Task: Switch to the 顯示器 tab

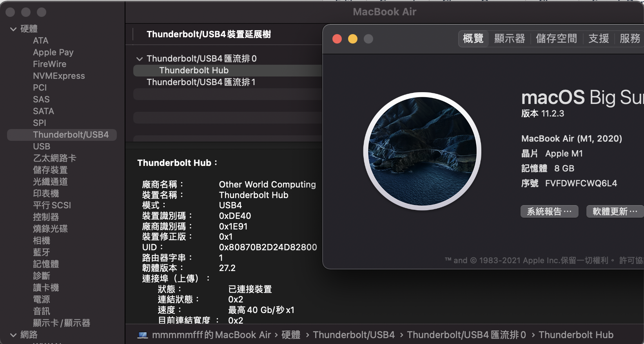Action: [510, 38]
